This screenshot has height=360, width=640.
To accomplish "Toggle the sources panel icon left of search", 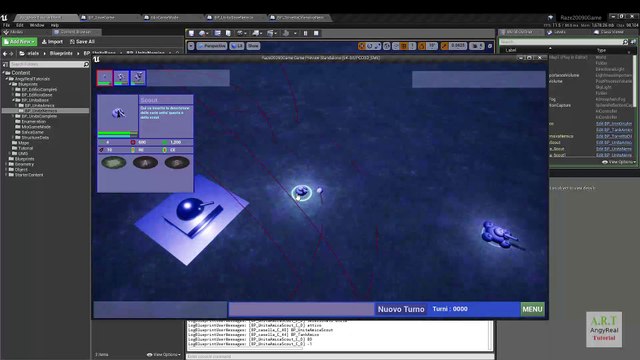I will pyautogui.click(x=5, y=64).
